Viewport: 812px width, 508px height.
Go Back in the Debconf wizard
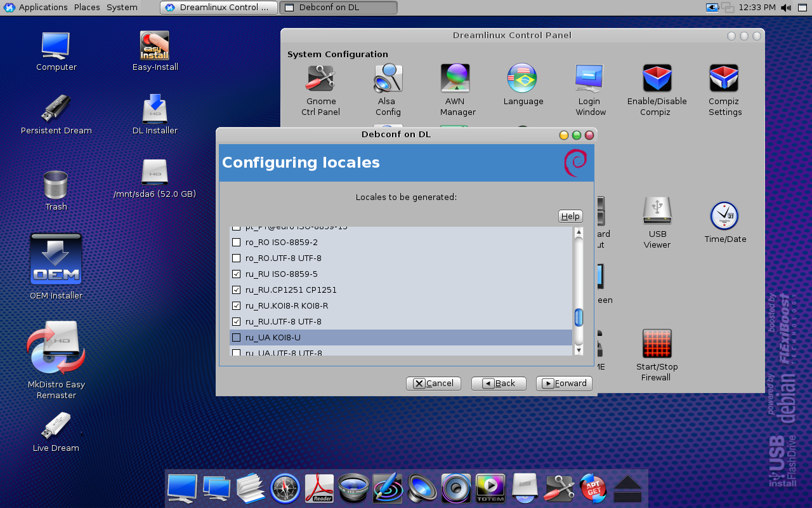click(x=499, y=384)
